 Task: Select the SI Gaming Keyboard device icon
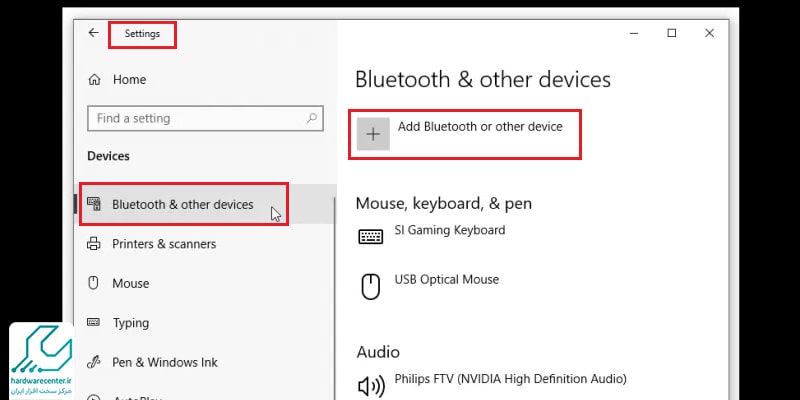click(371, 237)
